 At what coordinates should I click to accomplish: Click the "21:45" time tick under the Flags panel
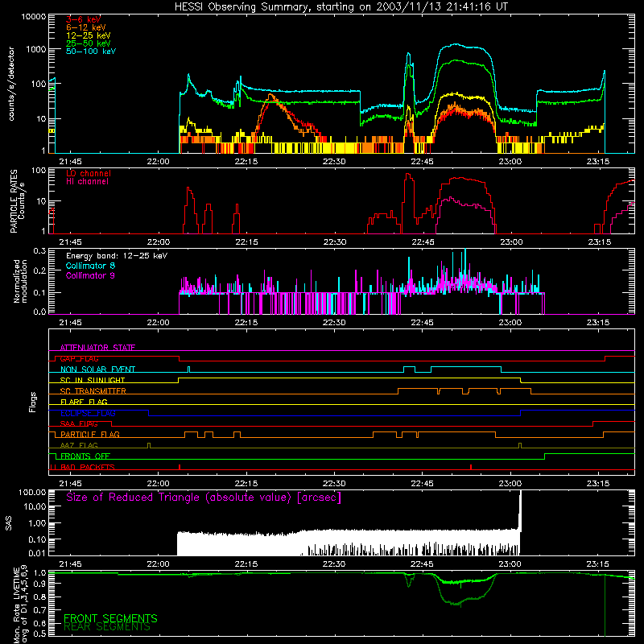[70, 484]
